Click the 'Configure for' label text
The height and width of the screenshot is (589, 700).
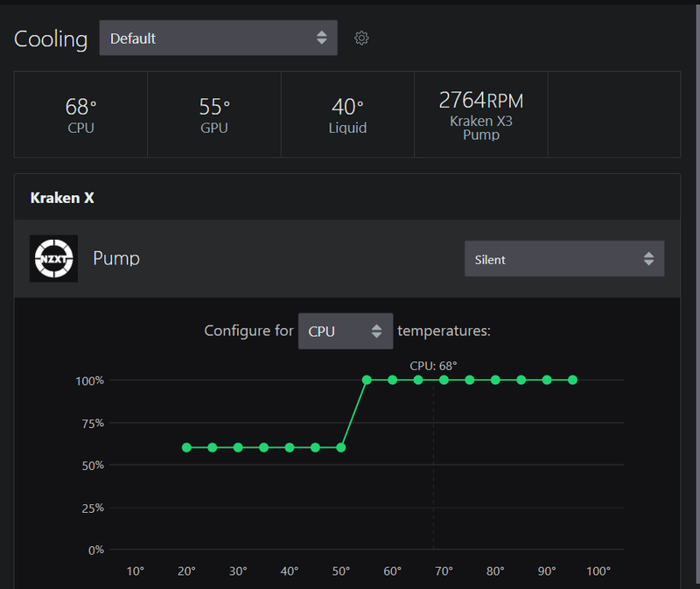pyautogui.click(x=248, y=331)
